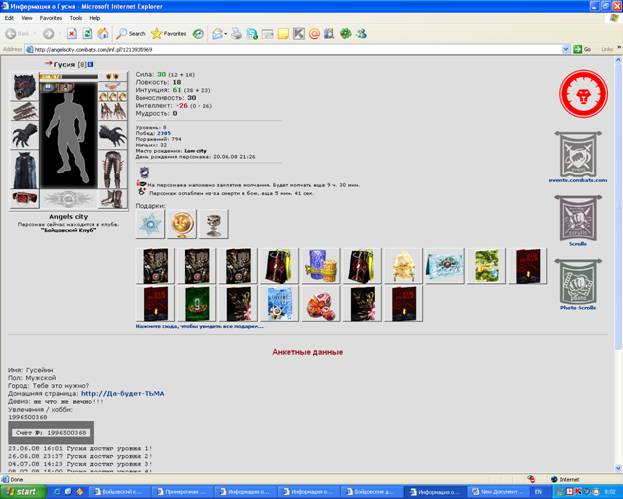
Task: Open the events.combats.com banner link
Action: (x=578, y=157)
